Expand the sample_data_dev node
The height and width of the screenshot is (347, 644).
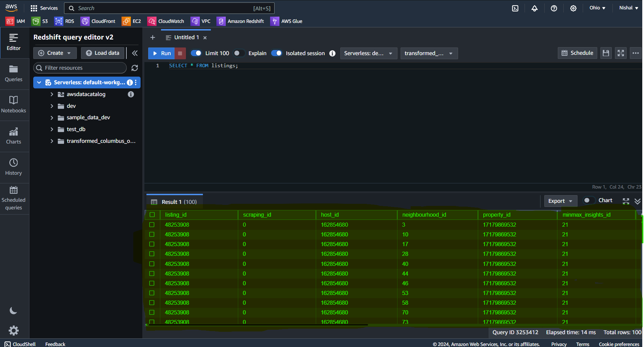coord(52,118)
